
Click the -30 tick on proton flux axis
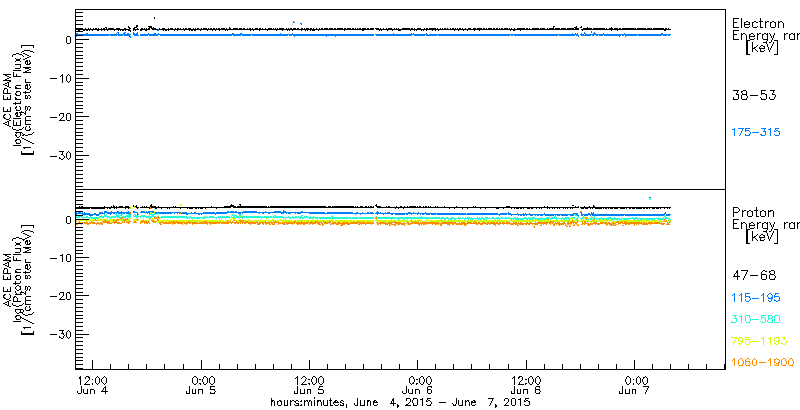pyautogui.click(x=60, y=335)
